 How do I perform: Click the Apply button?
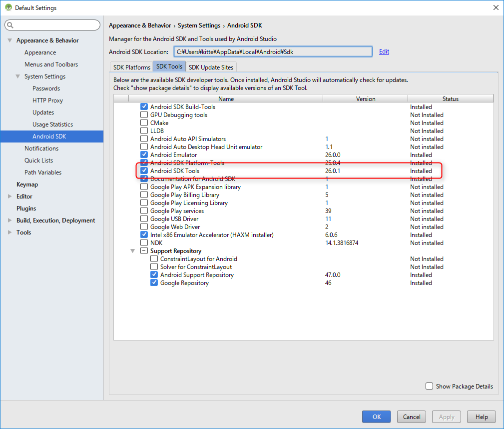pyautogui.click(x=447, y=417)
